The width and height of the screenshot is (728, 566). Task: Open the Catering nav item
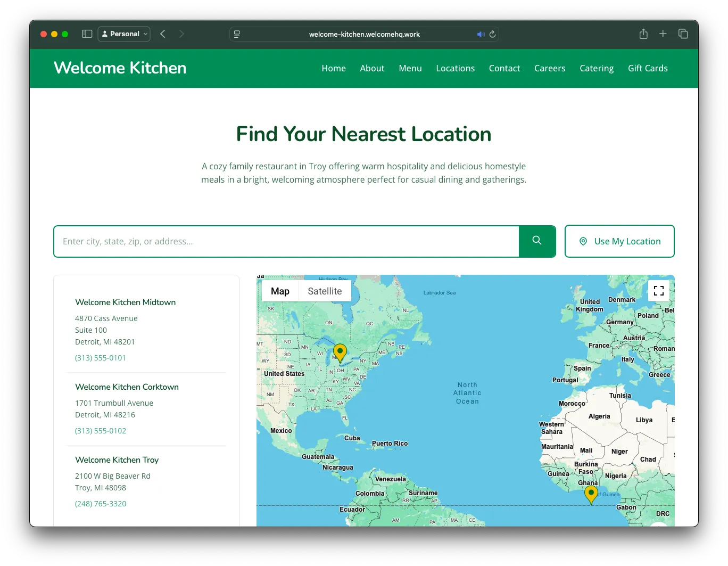(597, 68)
